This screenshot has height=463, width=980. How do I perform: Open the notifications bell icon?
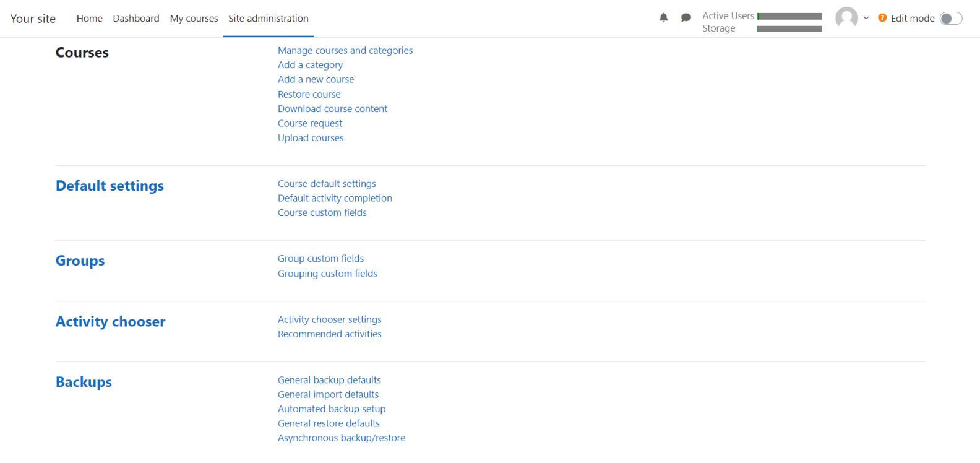click(x=663, y=18)
